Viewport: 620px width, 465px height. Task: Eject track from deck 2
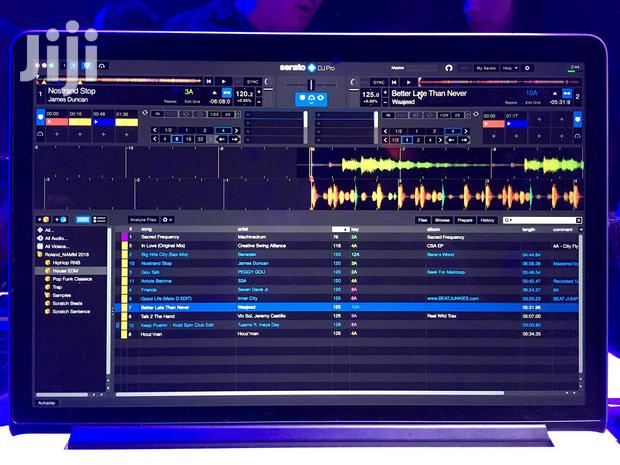[555, 93]
